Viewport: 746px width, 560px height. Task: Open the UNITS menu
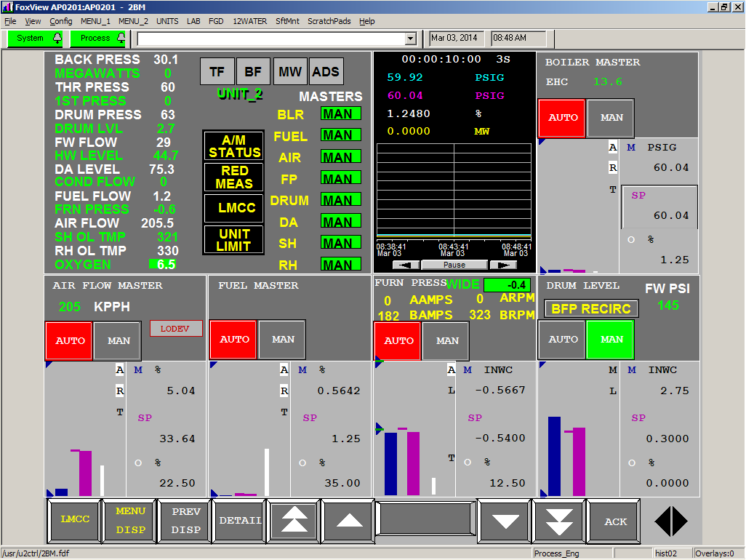click(167, 21)
